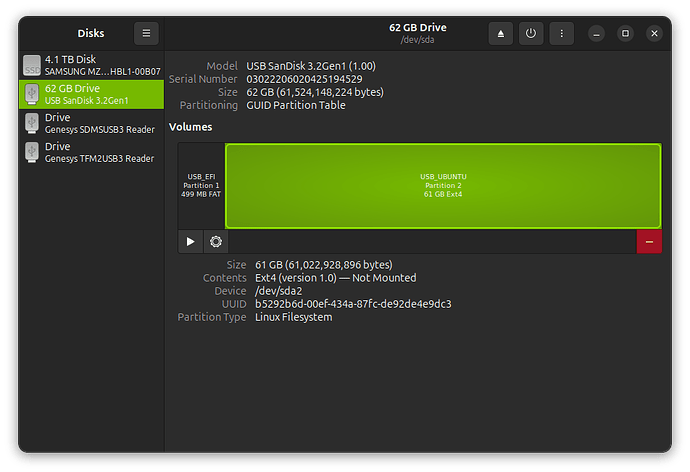Click the serial number 03022206020425194529
690x472 pixels.
point(304,79)
